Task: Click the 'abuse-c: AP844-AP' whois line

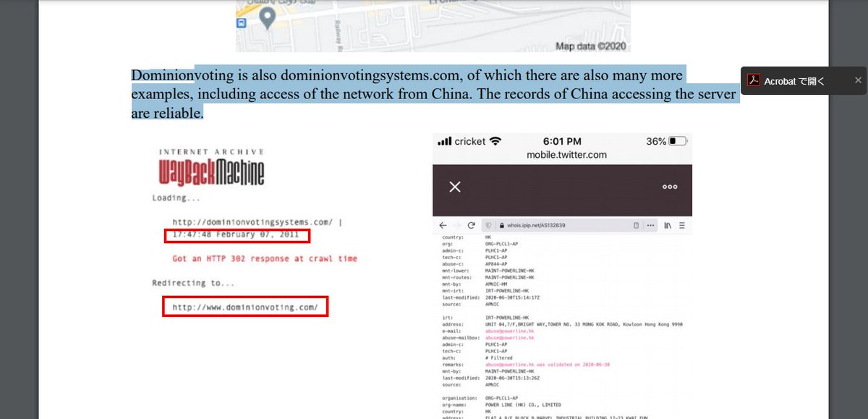Action: pos(473,263)
